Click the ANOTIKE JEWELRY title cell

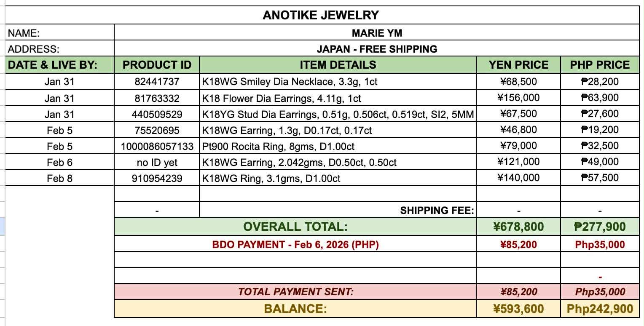point(321,15)
